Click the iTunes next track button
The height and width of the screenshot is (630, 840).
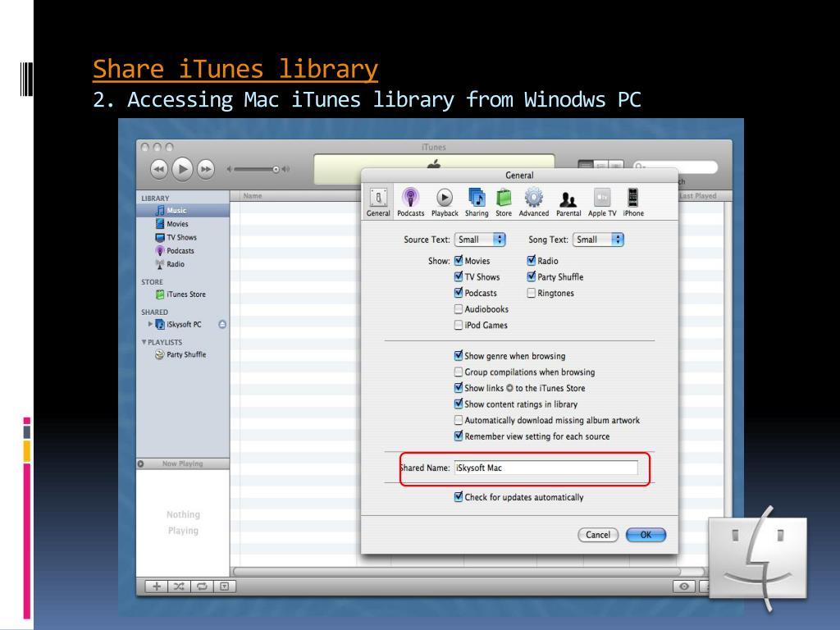click(x=206, y=169)
